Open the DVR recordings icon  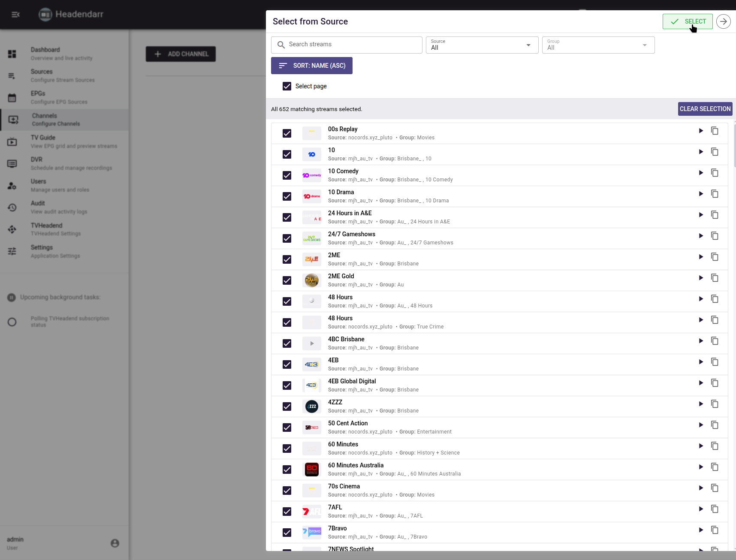[x=13, y=163]
